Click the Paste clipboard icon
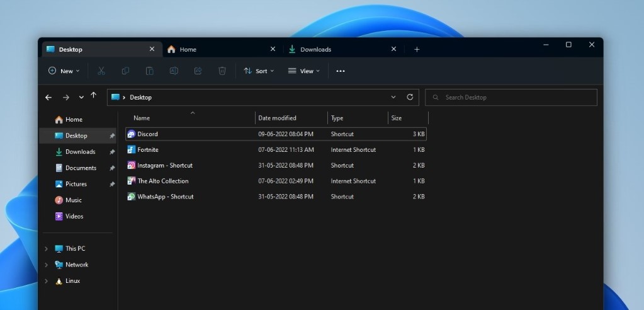This screenshot has width=644, height=310. point(149,71)
